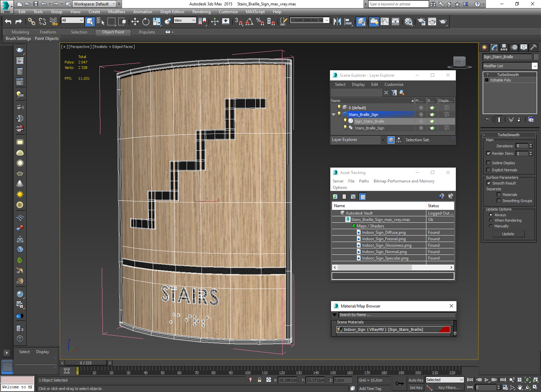Viewport: 541px width, 392px height.
Task: Open the Modifiers menu
Action: pyautogui.click(x=117, y=12)
